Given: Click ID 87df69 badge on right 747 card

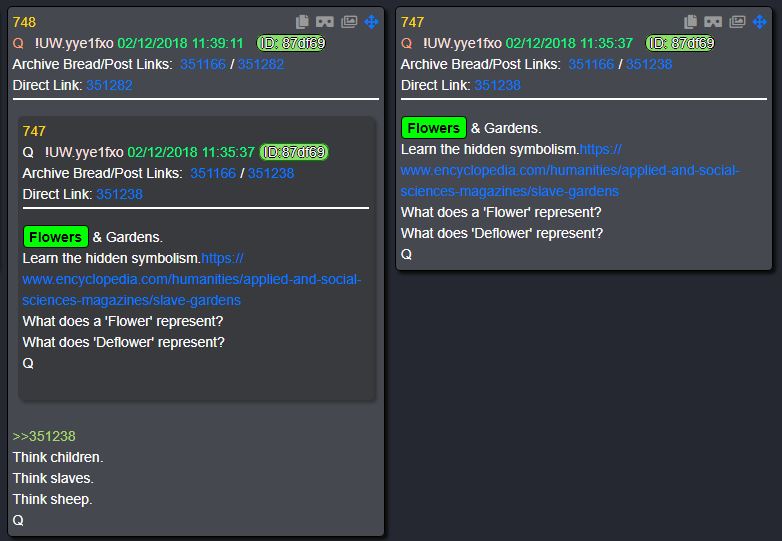Looking at the screenshot, I should 680,43.
